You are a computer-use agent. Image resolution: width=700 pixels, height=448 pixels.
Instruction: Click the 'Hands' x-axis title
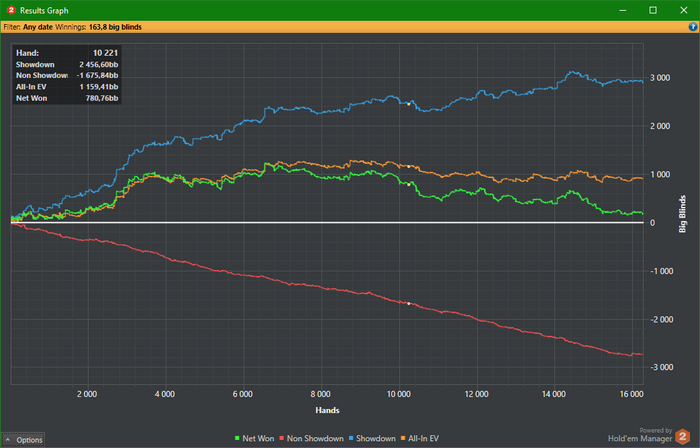click(x=327, y=410)
